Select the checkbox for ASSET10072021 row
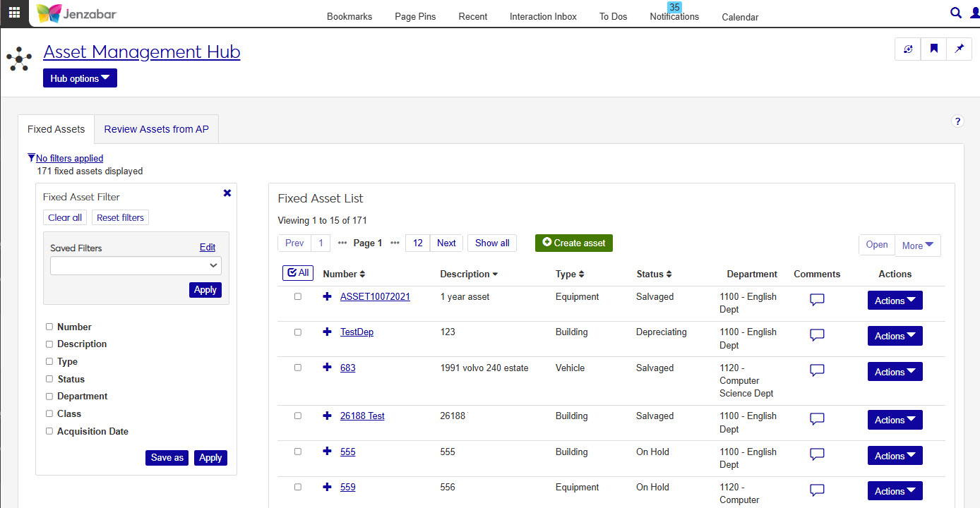980x508 pixels. click(x=298, y=297)
